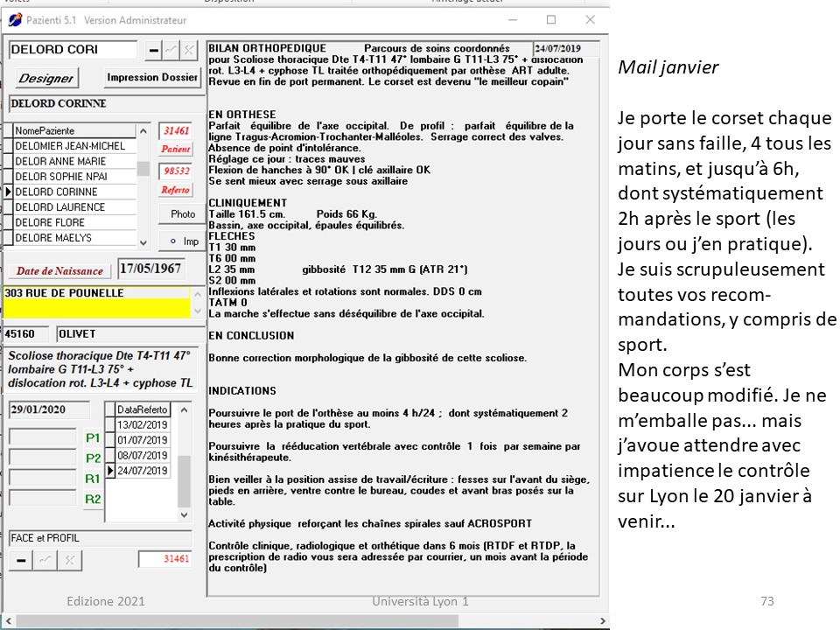Click the top check mark button near Designer
The image size is (840, 630).
[171, 51]
